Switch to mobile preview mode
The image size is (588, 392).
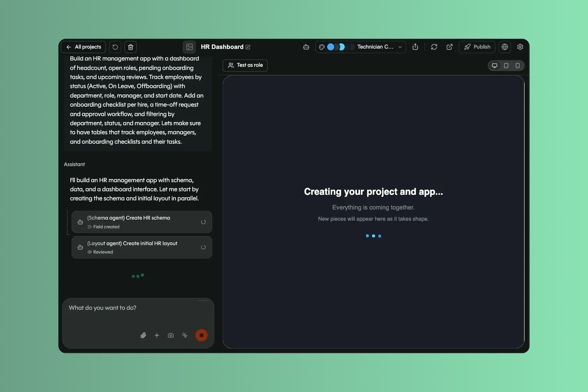tap(517, 66)
